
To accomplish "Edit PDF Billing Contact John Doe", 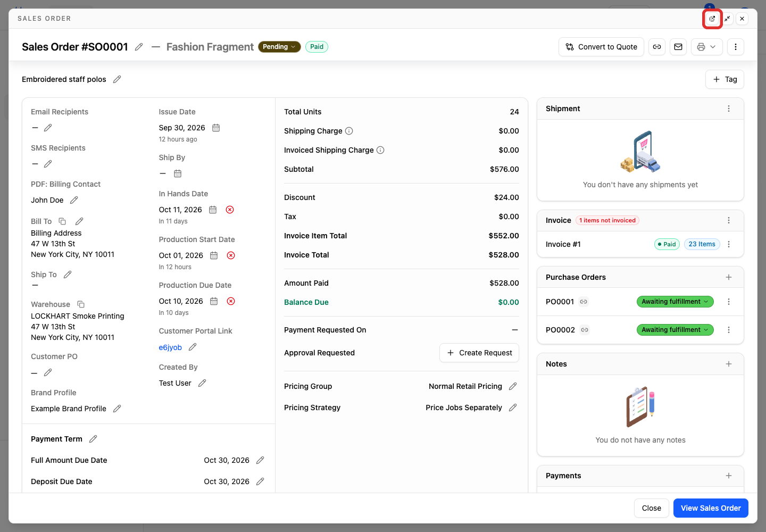I will point(74,200).
